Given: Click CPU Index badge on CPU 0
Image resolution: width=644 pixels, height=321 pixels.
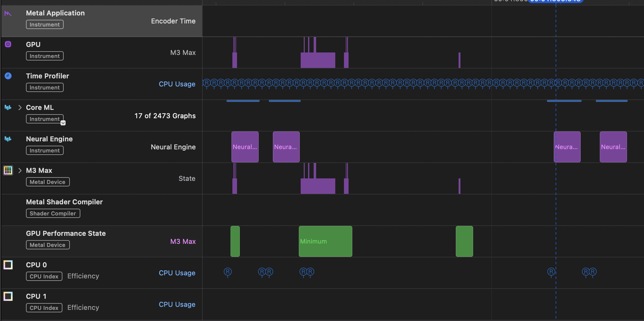Looking at the screenshot, I should point(44,276).
